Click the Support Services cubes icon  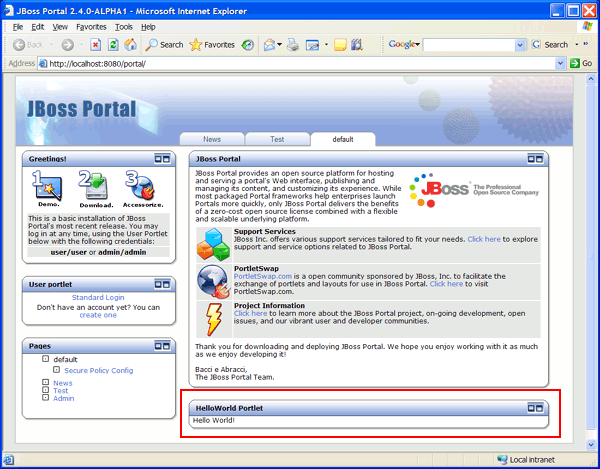pos(213,243)
